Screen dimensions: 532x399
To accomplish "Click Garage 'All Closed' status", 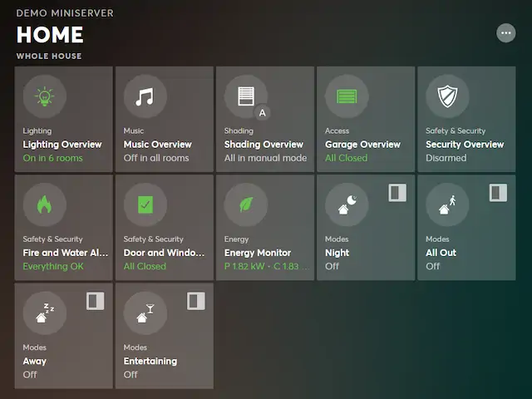I will click(346, 158).
